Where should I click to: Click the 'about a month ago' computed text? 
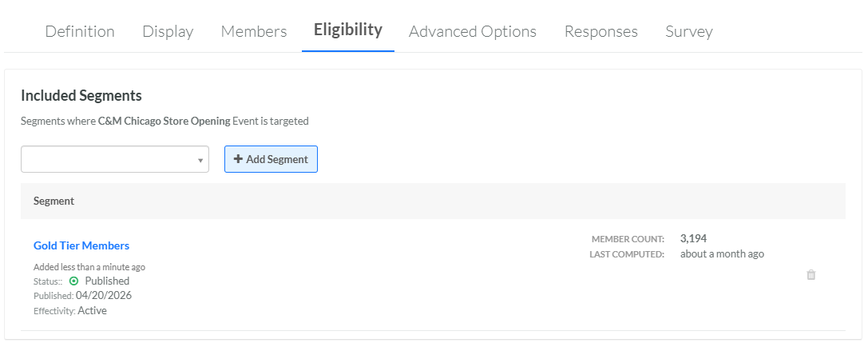(x=722, y=254)
